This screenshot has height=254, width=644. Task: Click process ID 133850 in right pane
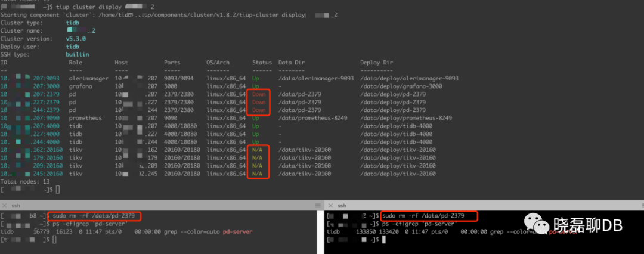coord(365,232)
